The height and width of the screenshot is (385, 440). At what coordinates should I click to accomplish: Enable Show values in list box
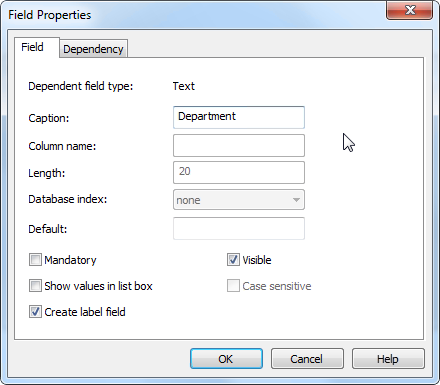click(x=35, y=286)
